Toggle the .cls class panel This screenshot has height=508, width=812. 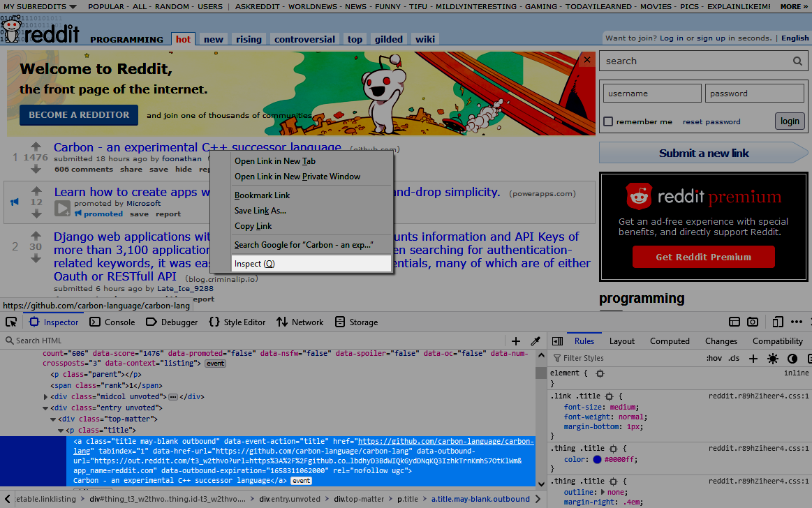coord(734,358)
